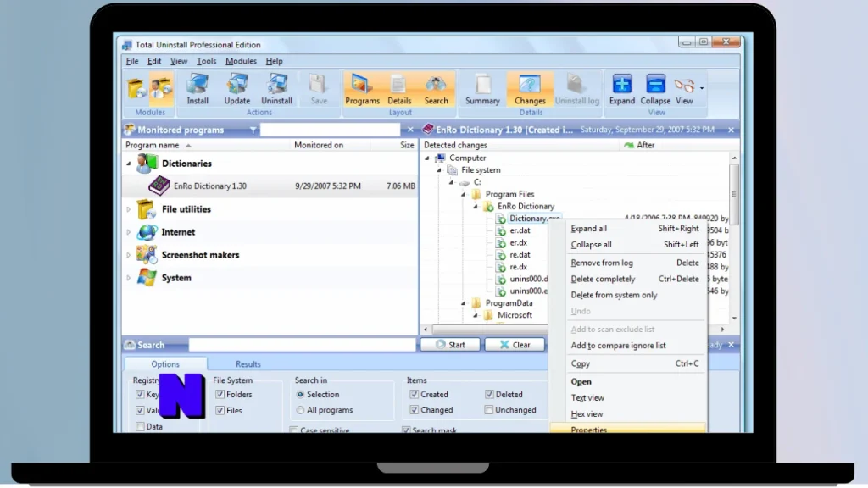Screen dimensions: 868x488
Task: Toggle the Changed items checkbox
Action: coord(414,410)
